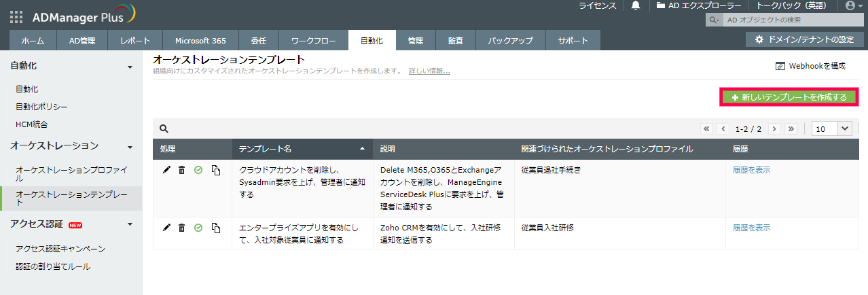Delete the エンタープライズアプリを有効にして template
The height and width of the screenshot is (295, 868).
click(181, 228)
